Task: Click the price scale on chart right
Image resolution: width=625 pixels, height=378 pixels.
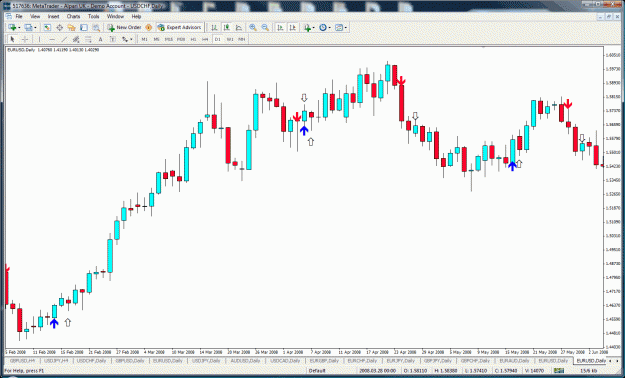Action: 613,197
